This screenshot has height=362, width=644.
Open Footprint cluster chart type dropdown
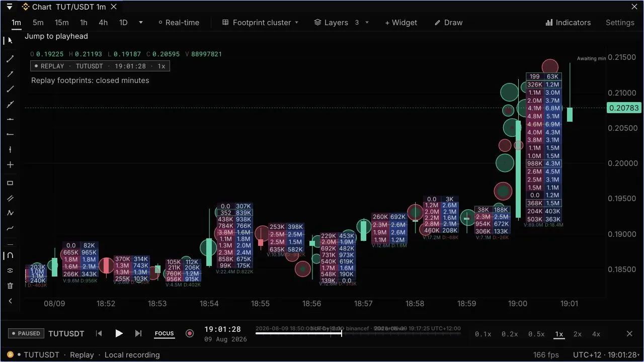(x=261, y=23)
